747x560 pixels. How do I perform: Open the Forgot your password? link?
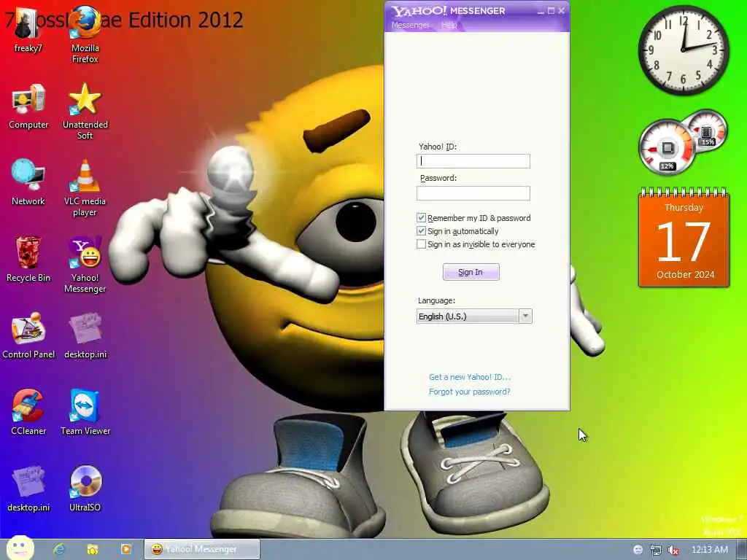click(469, 392)
